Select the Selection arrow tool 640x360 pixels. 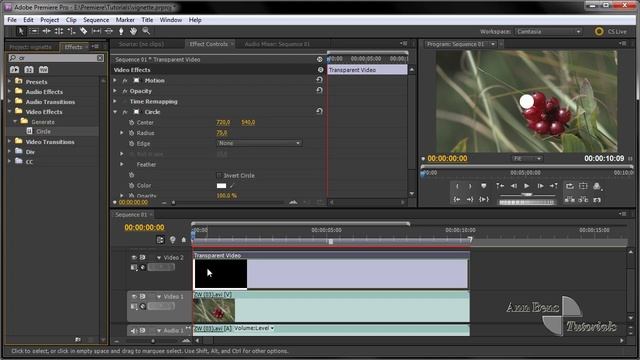click(21, 31)
